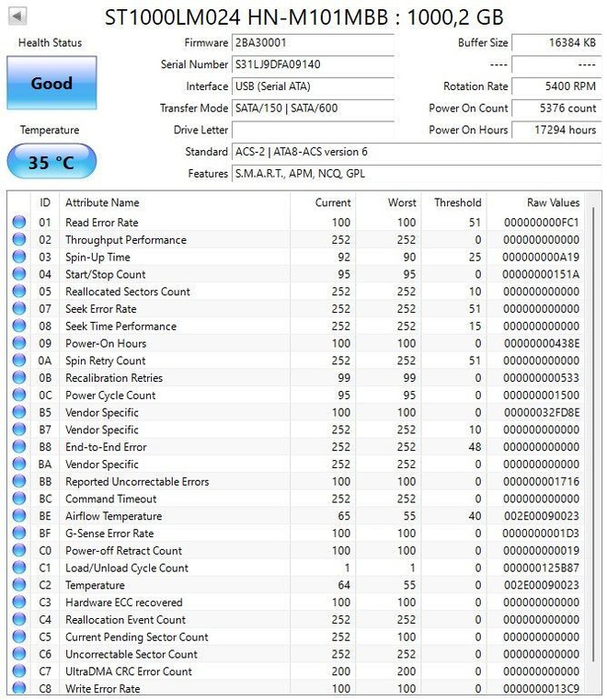Click the status dot for UltraDMA CRC Error Count
Image resolution: width=607 pixels, height=700 pixels.
point(19,671)
